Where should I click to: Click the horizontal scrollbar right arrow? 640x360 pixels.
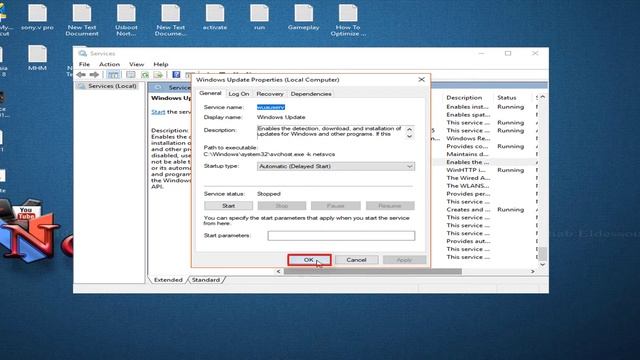click(533, 271)
